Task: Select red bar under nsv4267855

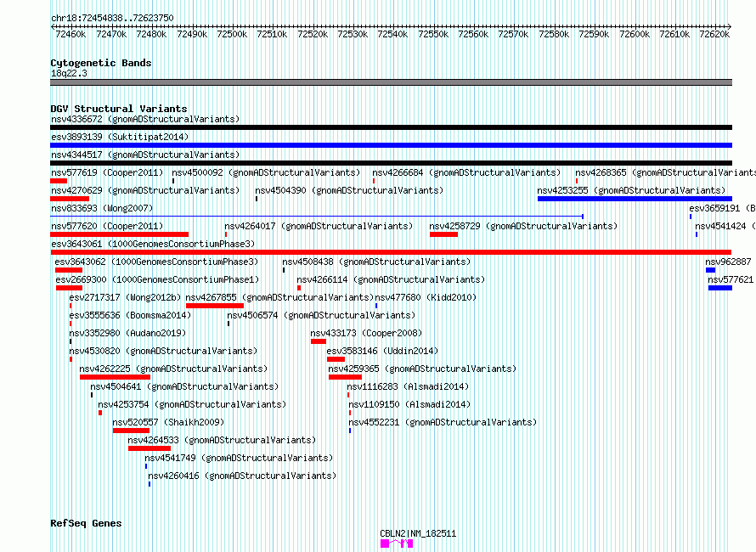Action: point(215,306)
